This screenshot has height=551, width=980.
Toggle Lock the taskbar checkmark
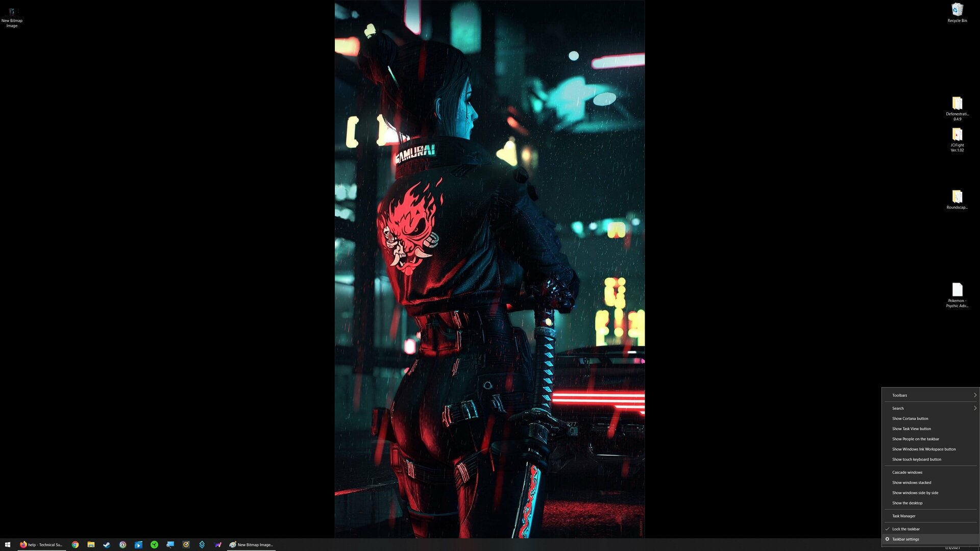(x=887, y=529)
